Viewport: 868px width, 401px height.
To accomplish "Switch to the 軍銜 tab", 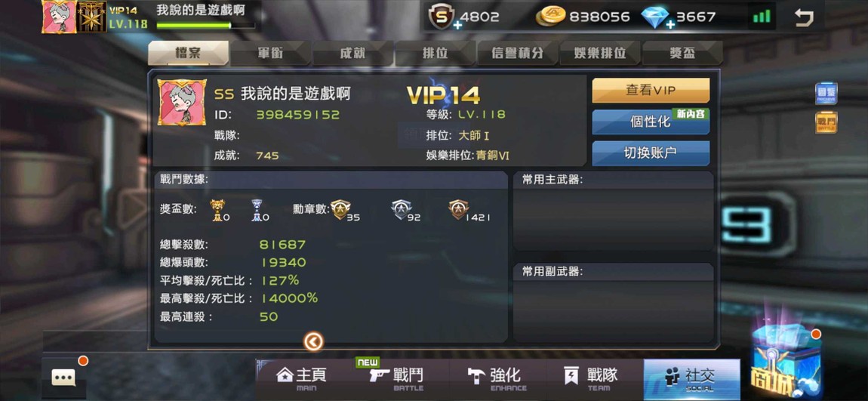I will [x=270, y=53].
